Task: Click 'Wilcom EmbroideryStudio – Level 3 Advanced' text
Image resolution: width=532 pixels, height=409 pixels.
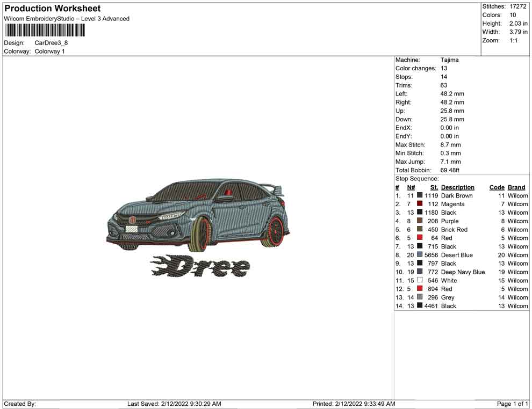Action: [x=67, y=19]
